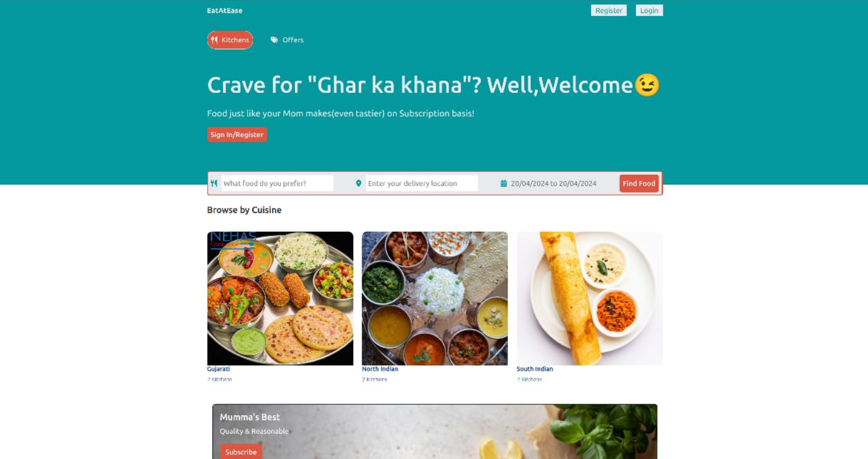868x459 pixels.
Task: Focus the 'Enter your delivery location' field
Action: (421, 183)
